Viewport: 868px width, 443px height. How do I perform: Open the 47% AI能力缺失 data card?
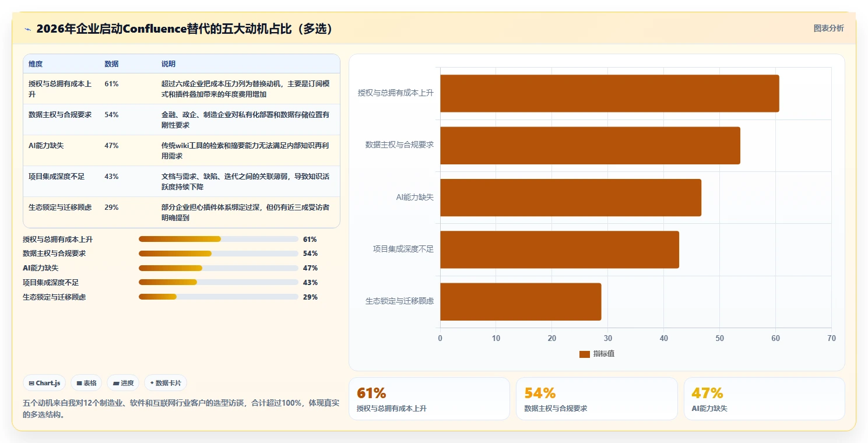(x=764, y=399)
